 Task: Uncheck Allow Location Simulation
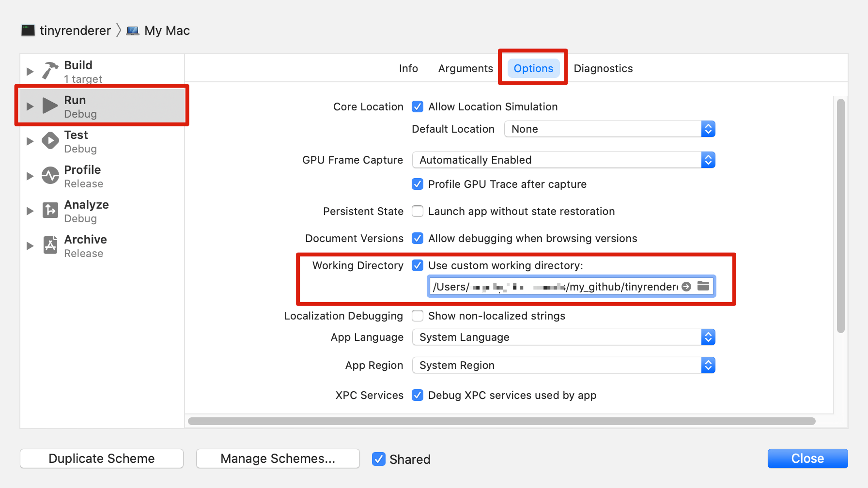tap(418, 107)
